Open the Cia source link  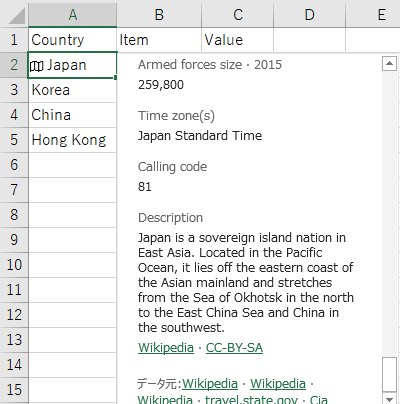click(319, 399)
